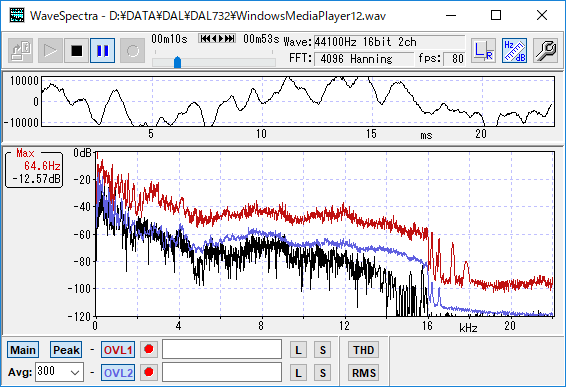
Task: Start recording with the circle Record button
Action: click(132, 51)
